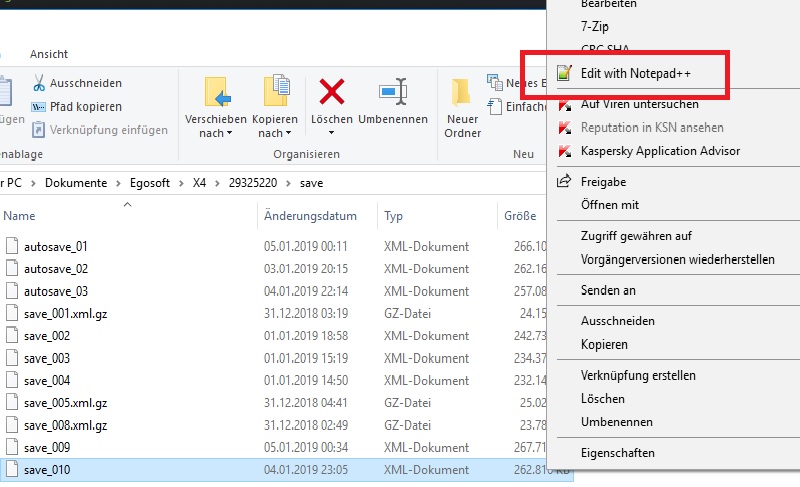Click the Ausschneiden scissors icon in ribbon
800x487 pixels.
(39, 83)
